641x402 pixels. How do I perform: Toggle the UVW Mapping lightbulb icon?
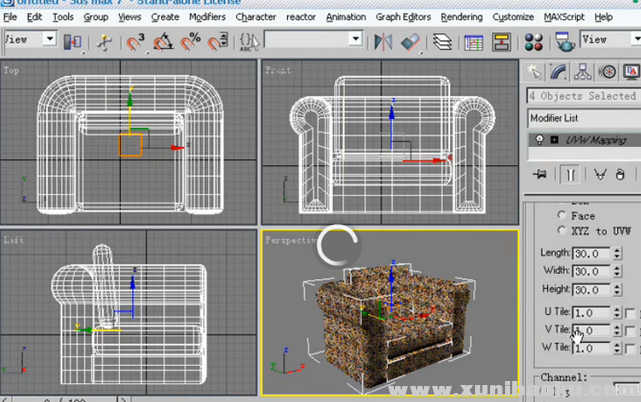[x=539, y=140]
